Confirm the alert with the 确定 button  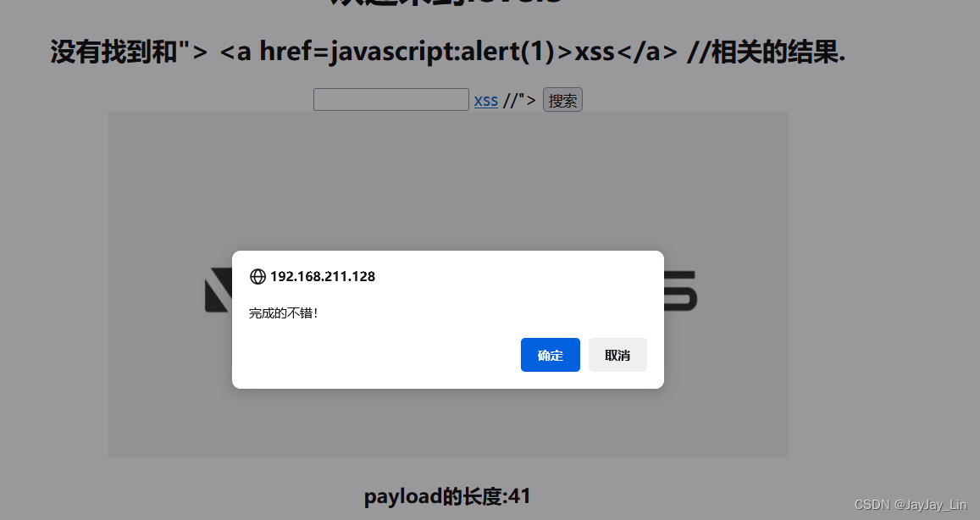pos(550,355)
